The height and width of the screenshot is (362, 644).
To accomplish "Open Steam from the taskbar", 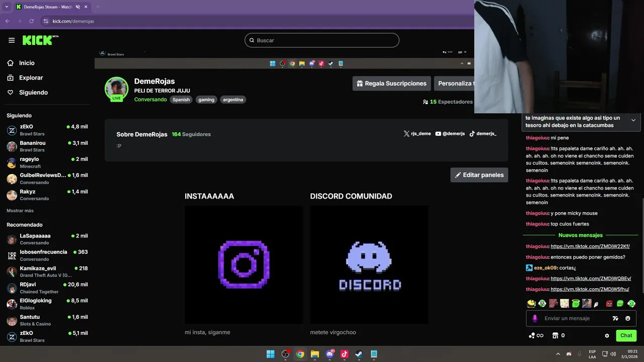I will click(x=359, y=354).
